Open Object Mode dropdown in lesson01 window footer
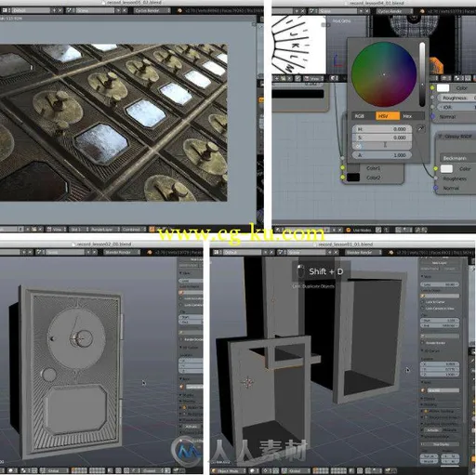This screenshot has height=475, width=476. tap(229, 471)
